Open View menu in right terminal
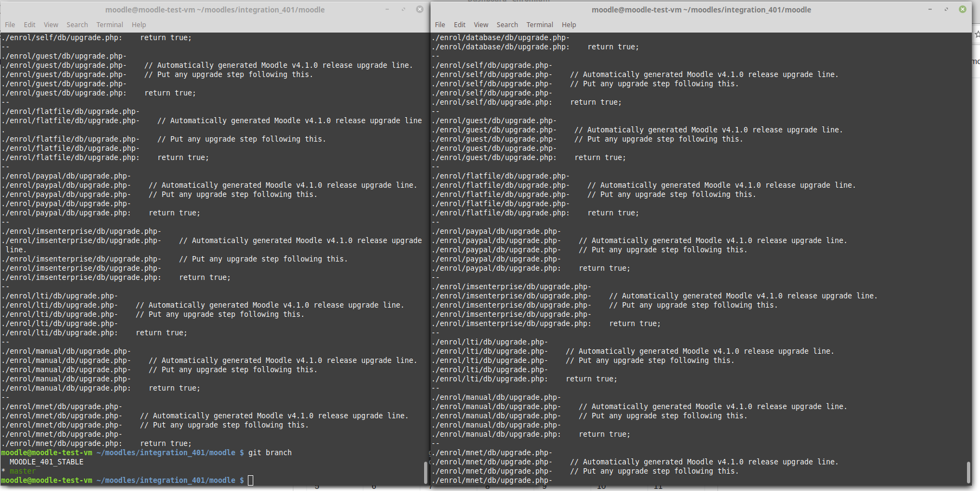 [x=481, y=25]
